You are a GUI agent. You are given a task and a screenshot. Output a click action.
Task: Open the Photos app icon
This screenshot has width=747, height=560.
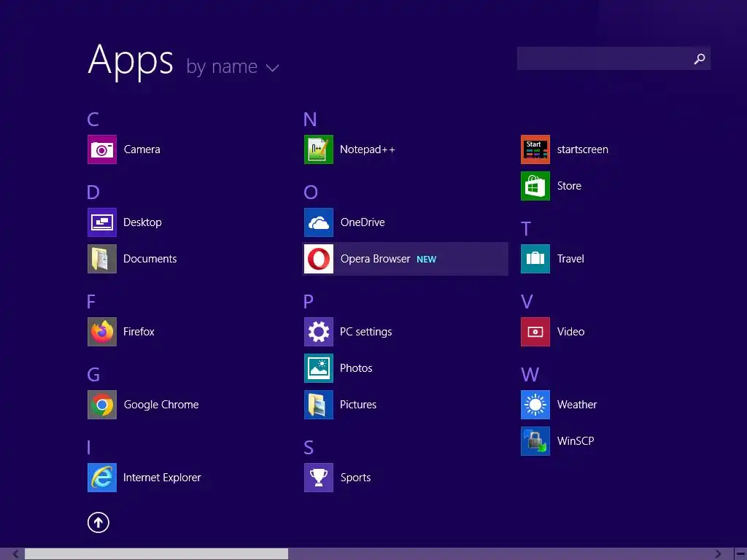319,368
